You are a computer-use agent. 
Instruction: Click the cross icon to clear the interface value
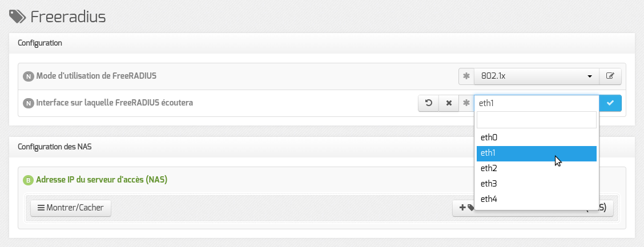pos(449,103)
